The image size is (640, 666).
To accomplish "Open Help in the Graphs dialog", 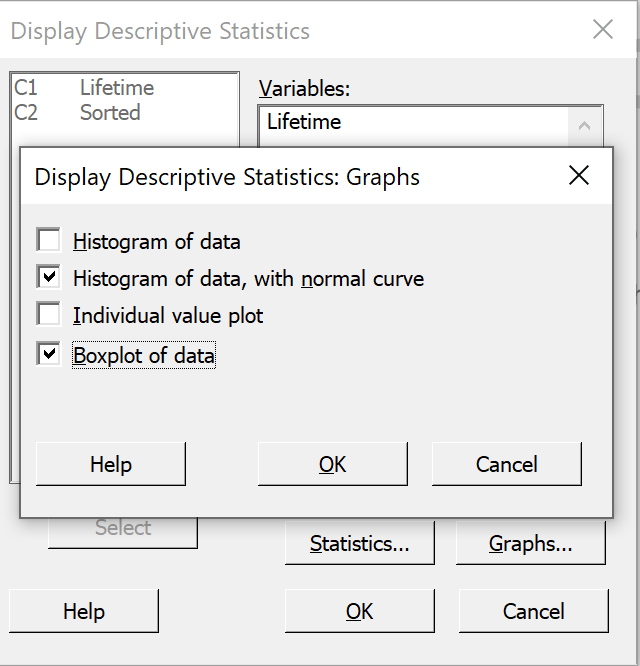I will 111,464.
